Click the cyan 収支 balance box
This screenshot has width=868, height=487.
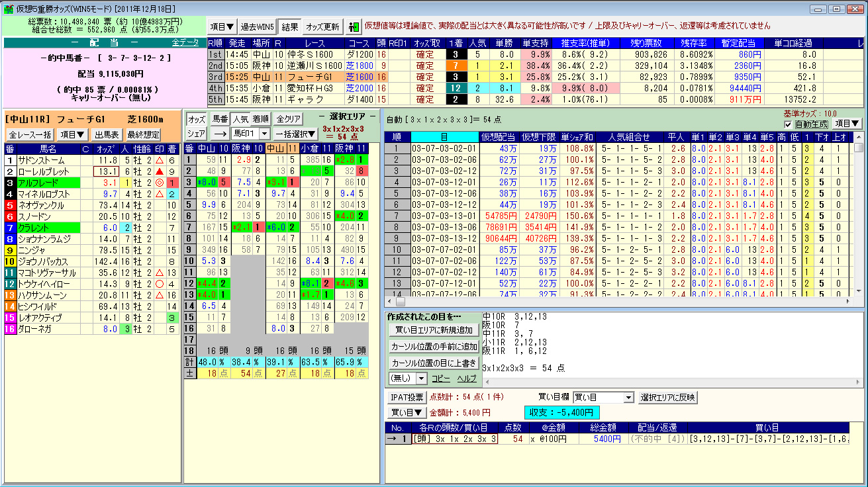coord(552,413)
